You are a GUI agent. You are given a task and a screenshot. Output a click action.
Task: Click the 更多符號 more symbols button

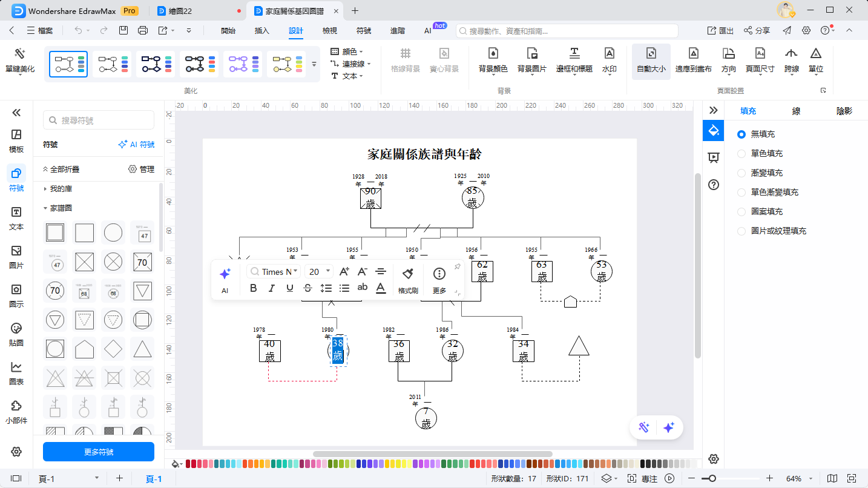point(98,451)
